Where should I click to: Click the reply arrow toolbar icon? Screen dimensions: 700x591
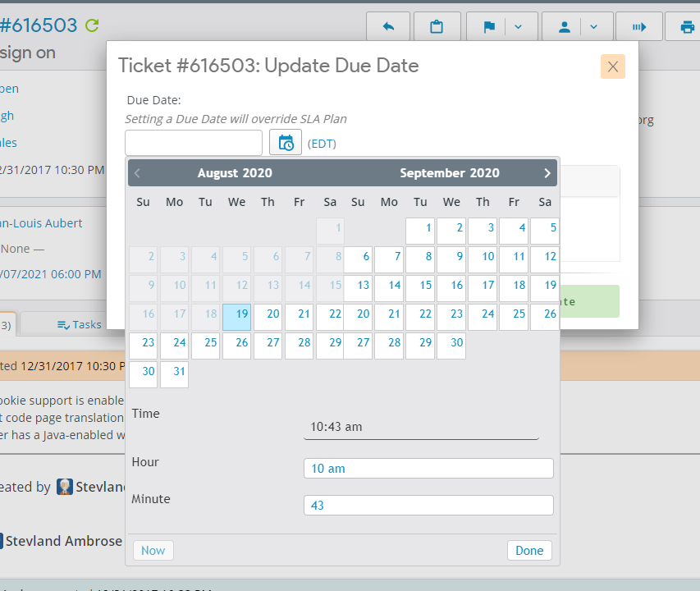(x=389, y=27)
